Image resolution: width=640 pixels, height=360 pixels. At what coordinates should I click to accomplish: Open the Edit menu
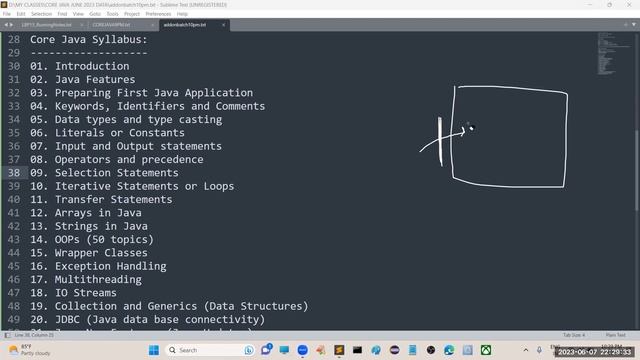(21, 14)
